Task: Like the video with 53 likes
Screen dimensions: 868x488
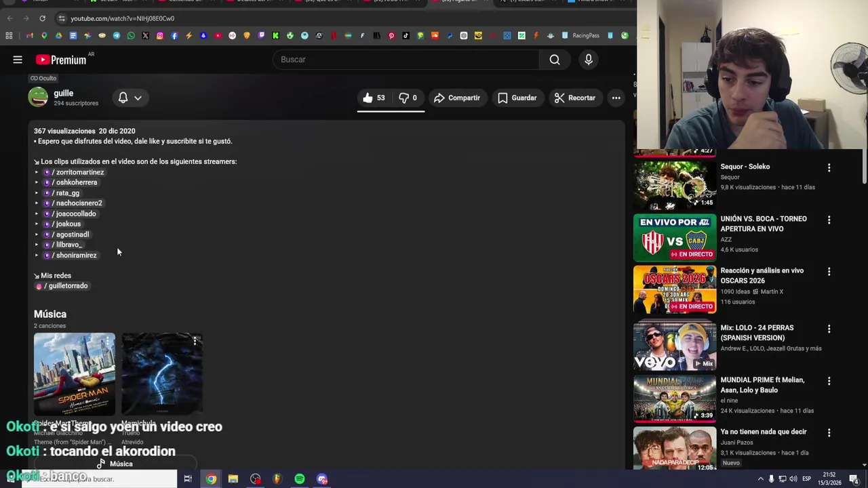Action: [x=374, y=98]
